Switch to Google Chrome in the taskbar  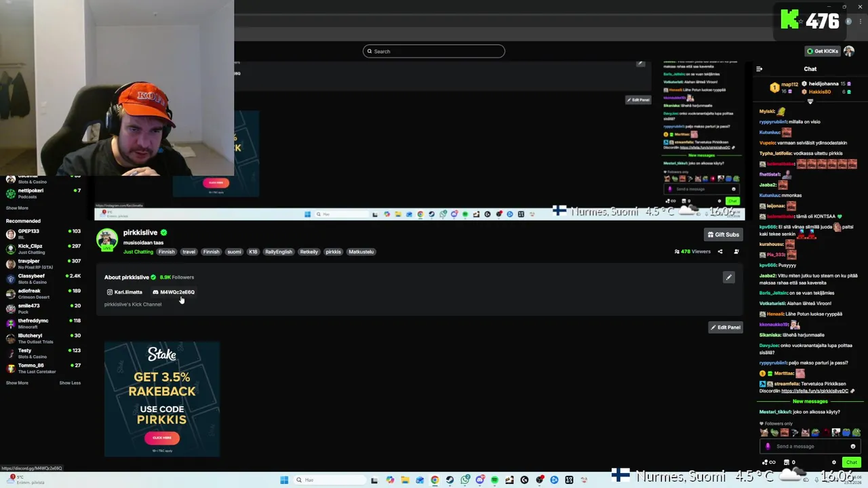pos(435,480)
